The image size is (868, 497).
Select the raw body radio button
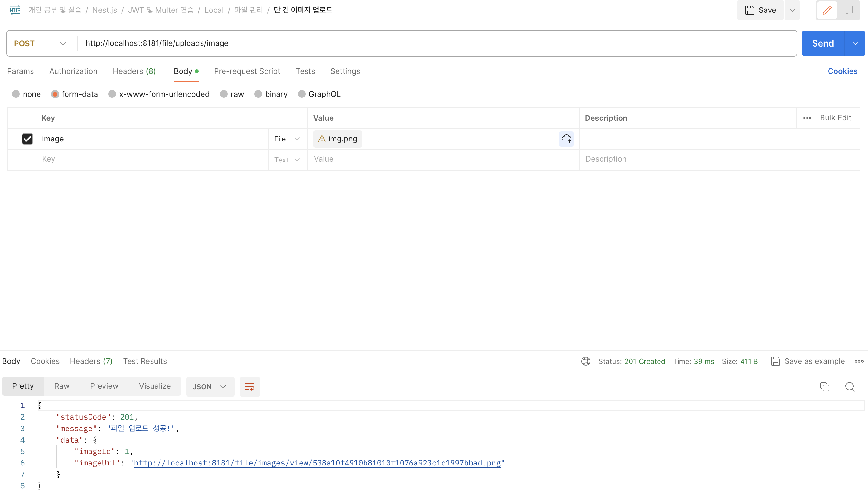[x=224, y=94]
